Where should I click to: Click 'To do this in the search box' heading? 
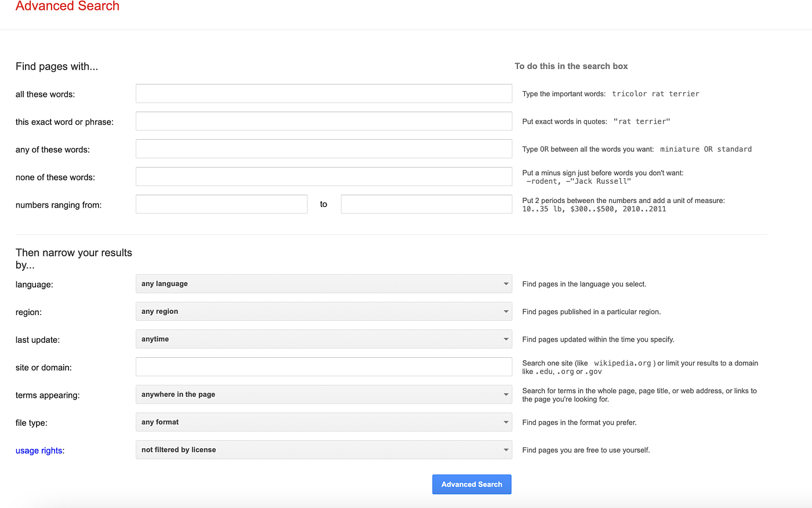pyautogui.click(x=571, y=66)
